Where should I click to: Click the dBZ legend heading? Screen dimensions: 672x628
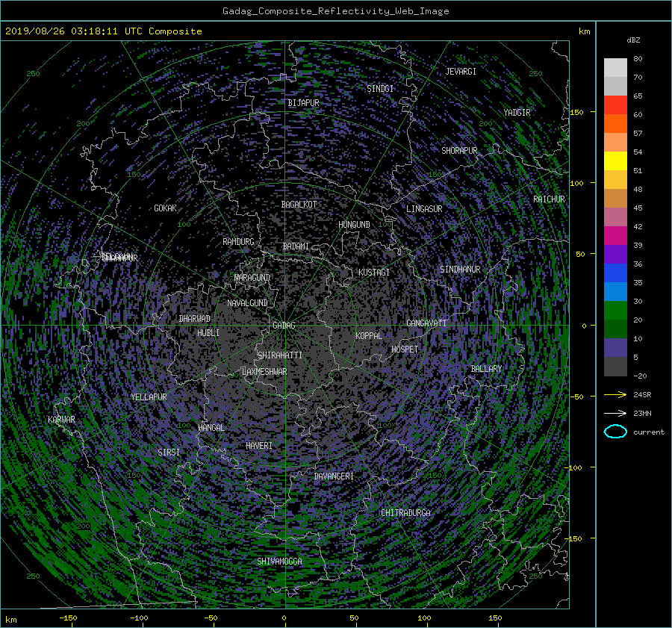click(633, 40)
